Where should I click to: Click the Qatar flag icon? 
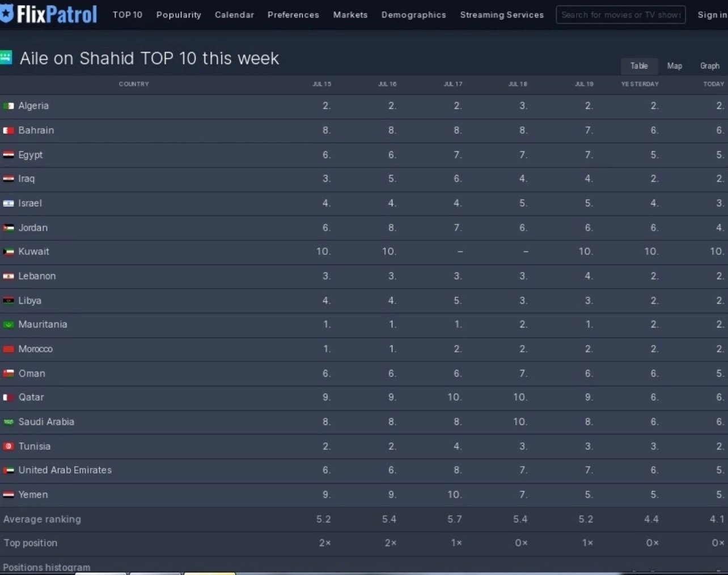tap(9, 398)
